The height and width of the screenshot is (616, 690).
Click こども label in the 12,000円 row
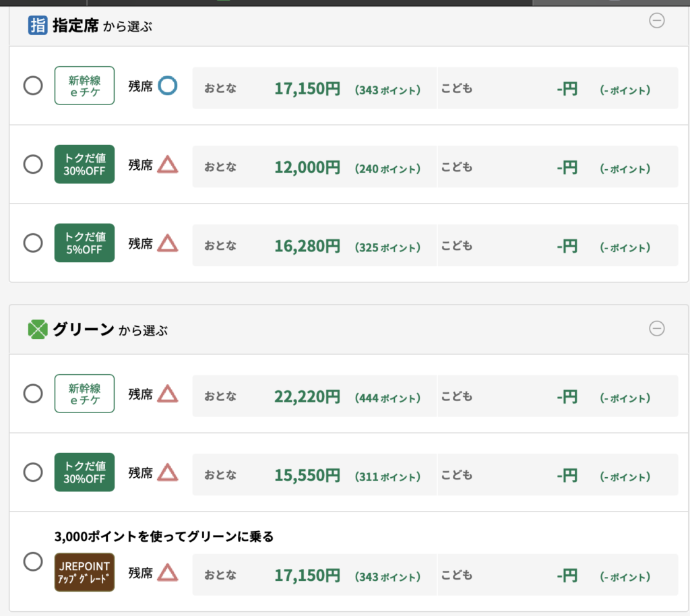coord(457,167)
